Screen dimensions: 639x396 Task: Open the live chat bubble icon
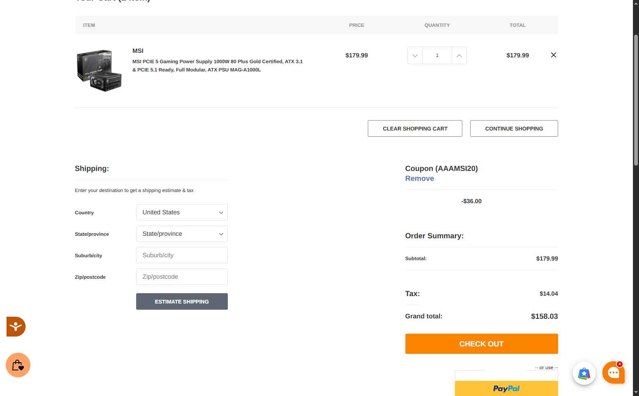point(613,372)
